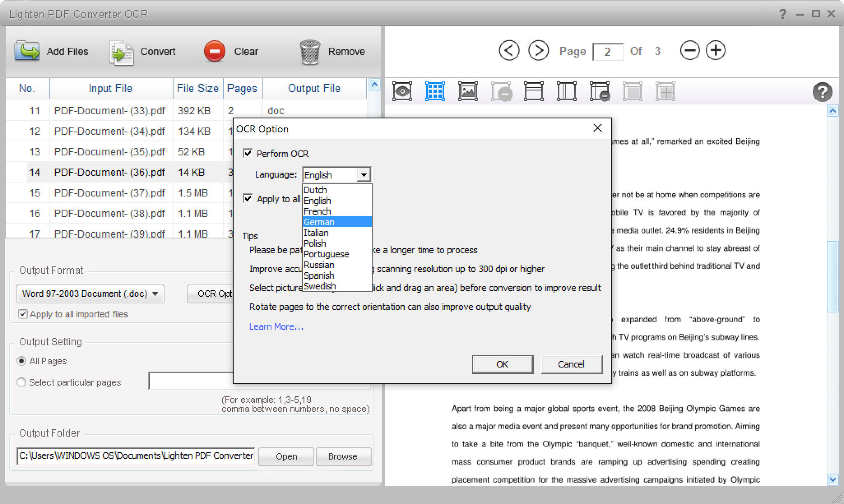This screenshot has height=504, width=844.
Task: Open the Word 97-2003 Document format dropdown
Action: pos(90,294)
